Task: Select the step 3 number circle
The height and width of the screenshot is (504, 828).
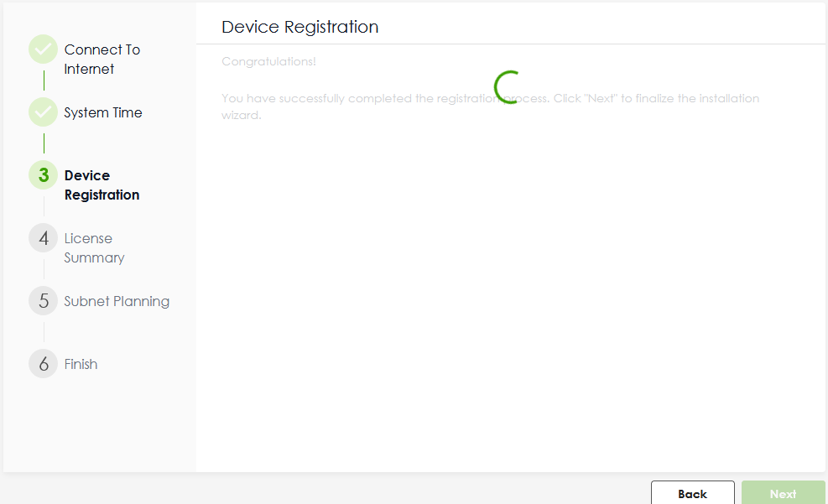Action: [44, 175]
